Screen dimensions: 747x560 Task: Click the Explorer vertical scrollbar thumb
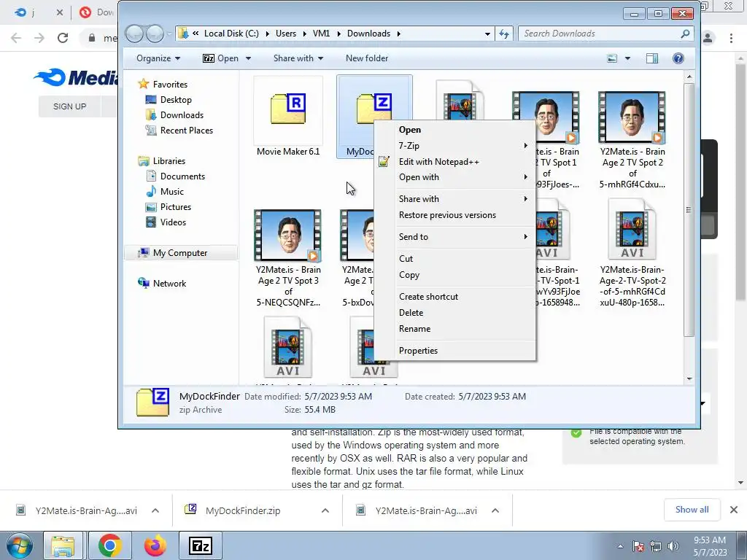[689, 209]
